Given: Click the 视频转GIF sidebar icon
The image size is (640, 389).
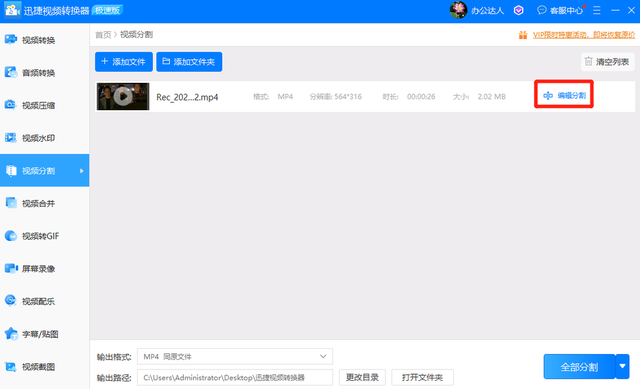Looking at the screenshot, I should [11, 236].
